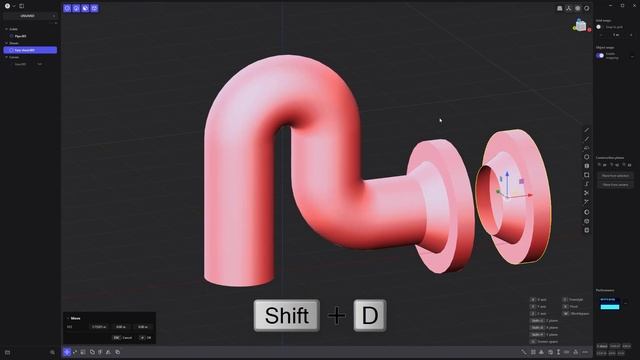Add a new document tab with plus
The image size is (640, 360).
coord(54,16)
